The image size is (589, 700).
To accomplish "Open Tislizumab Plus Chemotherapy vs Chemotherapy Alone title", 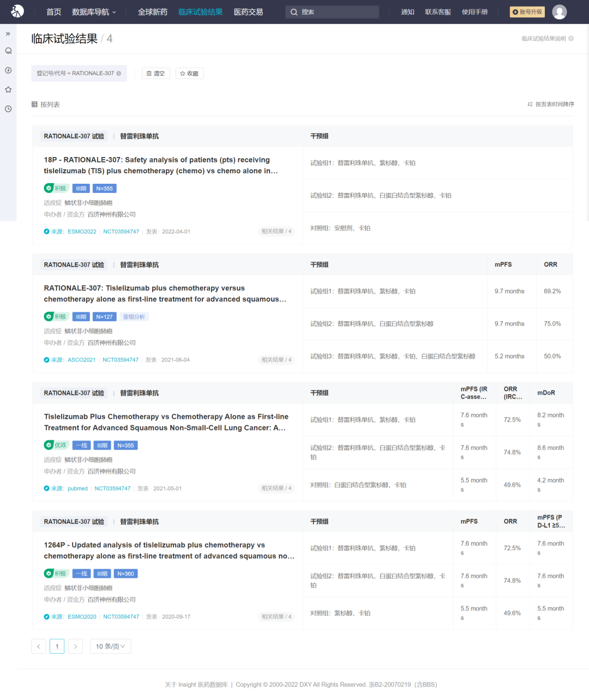I will coord(166,422).
